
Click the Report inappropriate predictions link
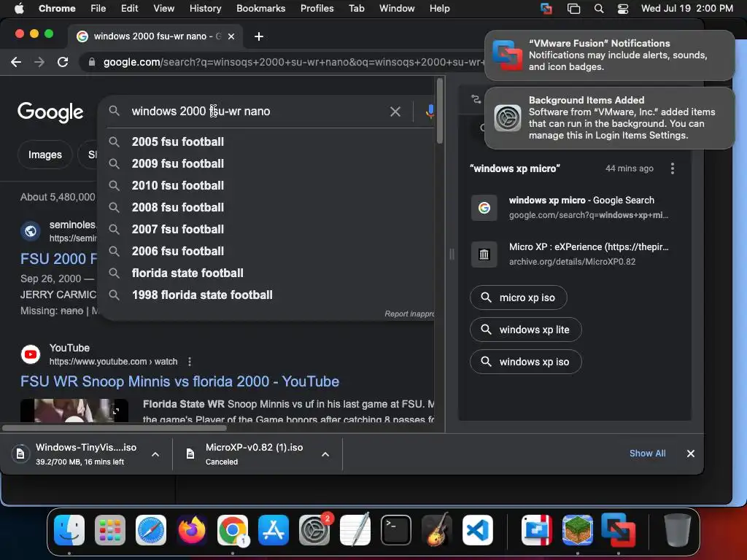tap(409, 314)
